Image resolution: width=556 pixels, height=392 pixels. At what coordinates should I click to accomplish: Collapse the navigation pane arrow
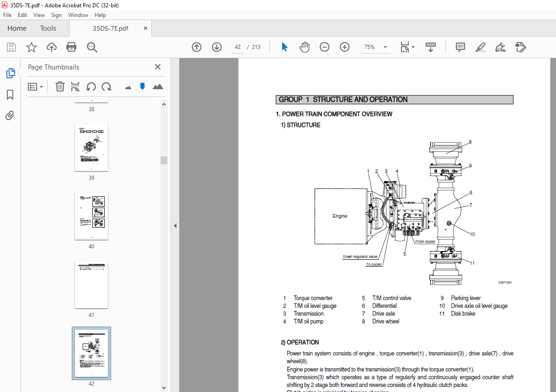[x=175, y=226]
